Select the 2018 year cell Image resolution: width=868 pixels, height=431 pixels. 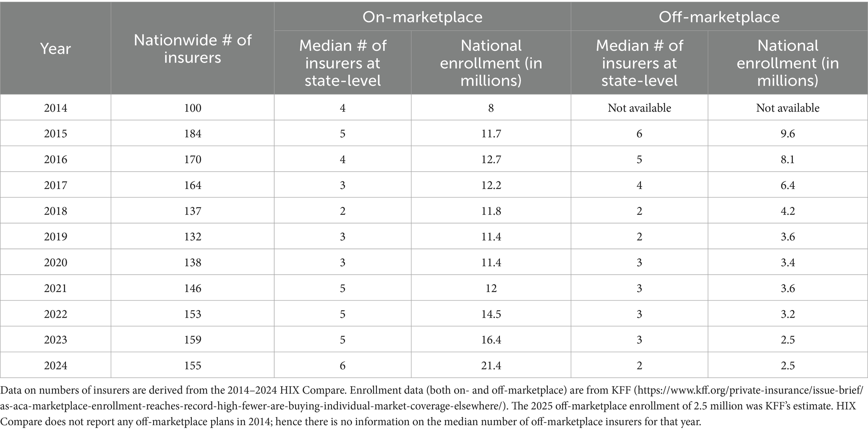click(55, 211)
